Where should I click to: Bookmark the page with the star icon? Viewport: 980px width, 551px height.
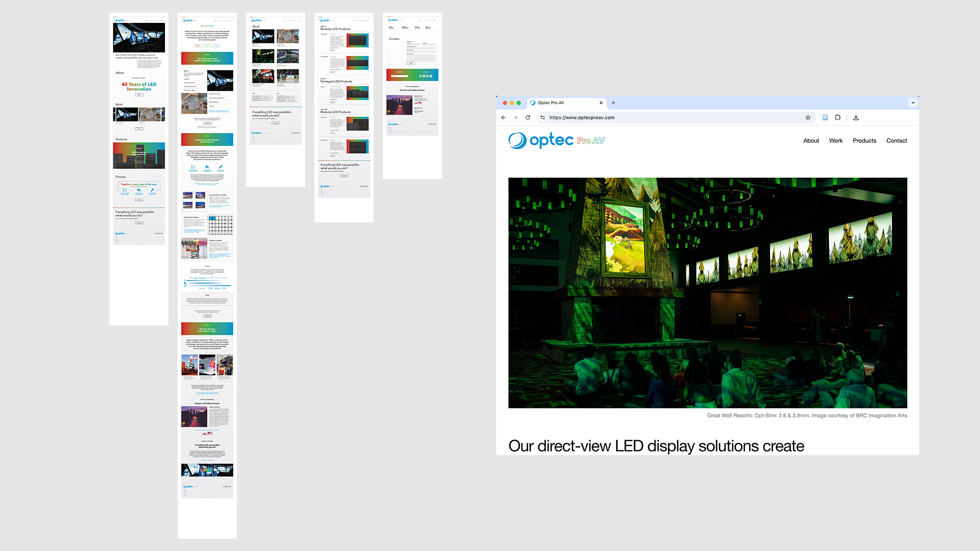click(x=808, y=117)
